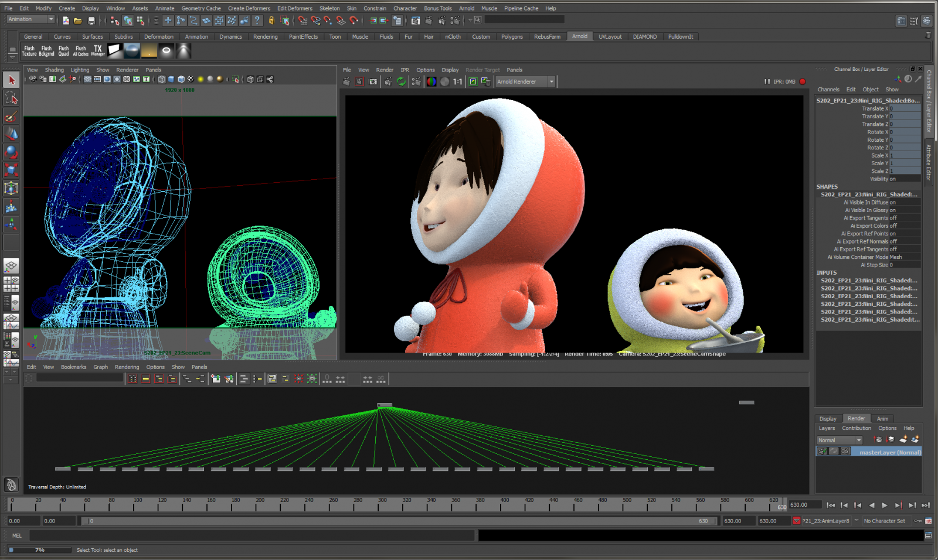
Task: Toggle masterLayer renderable clapperboard checkmark
Action: [823, 451]
